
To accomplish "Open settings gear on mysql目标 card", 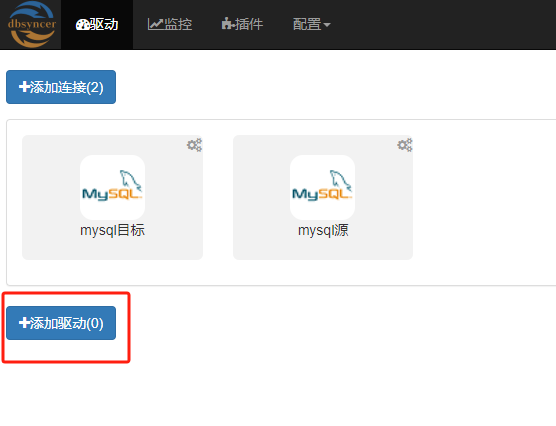I will point(195,145).
